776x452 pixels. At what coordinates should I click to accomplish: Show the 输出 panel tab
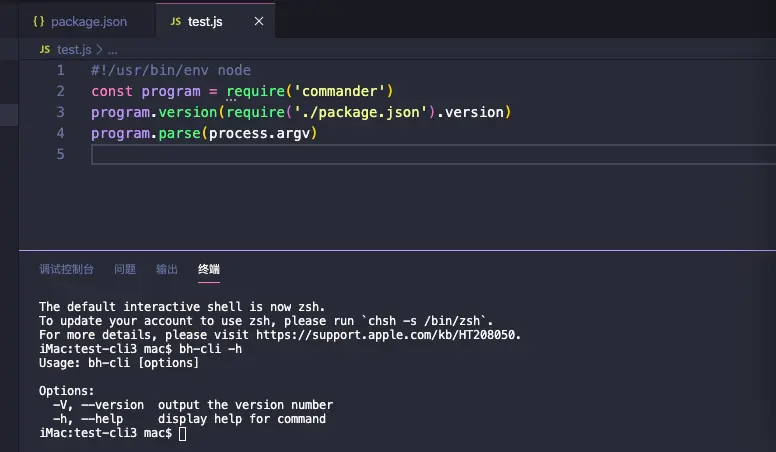point(167,269)
